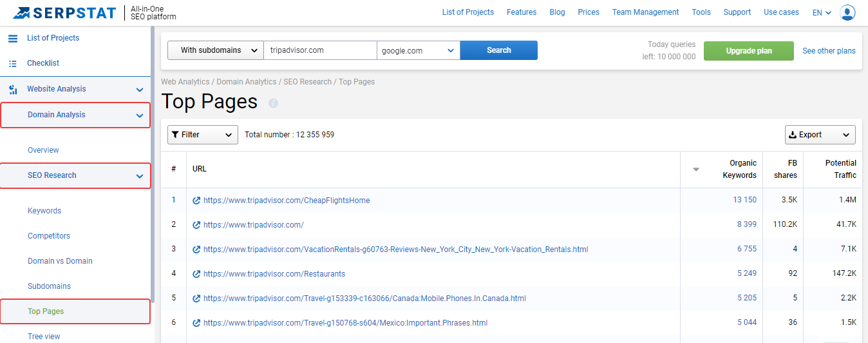Click the tripadvisor.com domain input field
The image size is (868, 343).
pyautogui.click(x=320, y=50)
